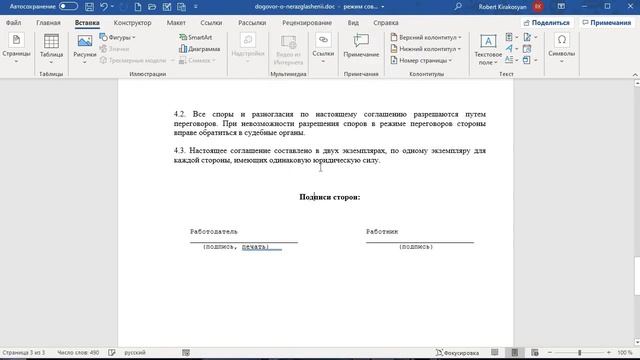Switch to the Рассылки tab
Screen dimensions: 640x360
(252, 23)
